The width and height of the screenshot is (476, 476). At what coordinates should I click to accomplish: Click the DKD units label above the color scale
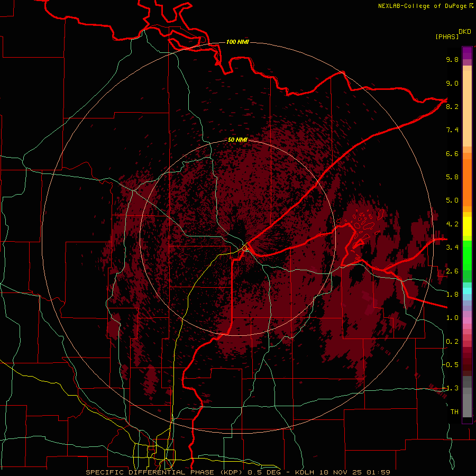click(x=464, y=32)
